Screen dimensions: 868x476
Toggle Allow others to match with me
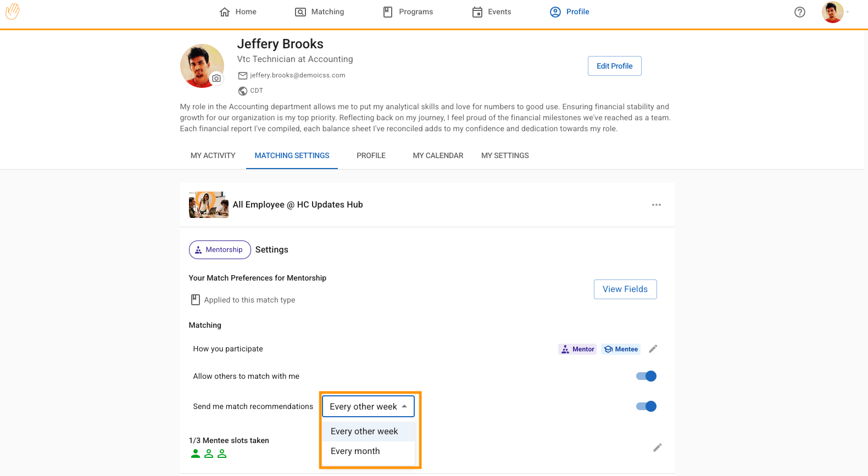click(x=646, y=376)
